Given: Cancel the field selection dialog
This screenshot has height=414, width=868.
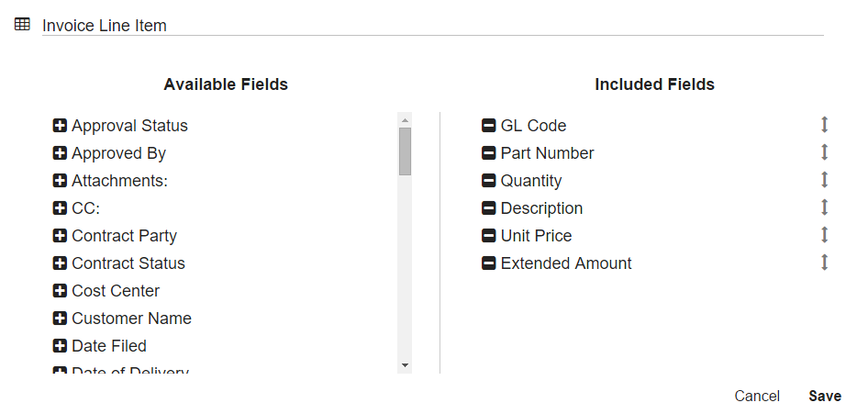Looking at the screenshot, I should click(x=757, y=397).
